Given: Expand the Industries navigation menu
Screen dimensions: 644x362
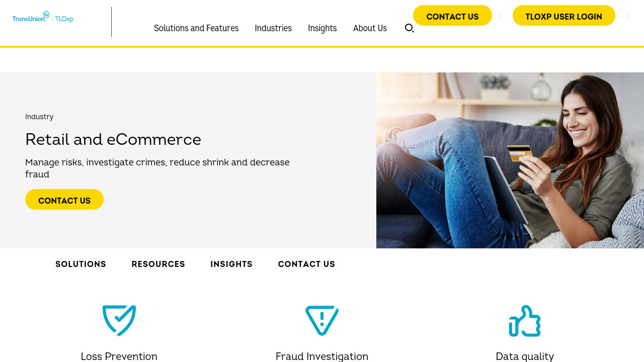Looking at the screenshot, I should coord(273,28).
